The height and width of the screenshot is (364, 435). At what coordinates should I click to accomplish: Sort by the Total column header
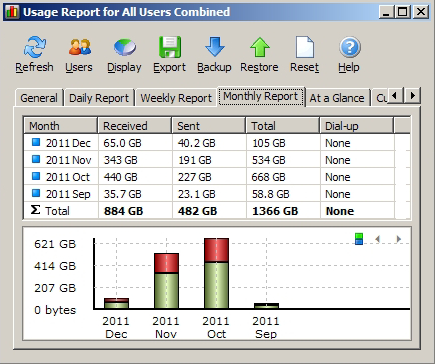click(x=283, y=126)
